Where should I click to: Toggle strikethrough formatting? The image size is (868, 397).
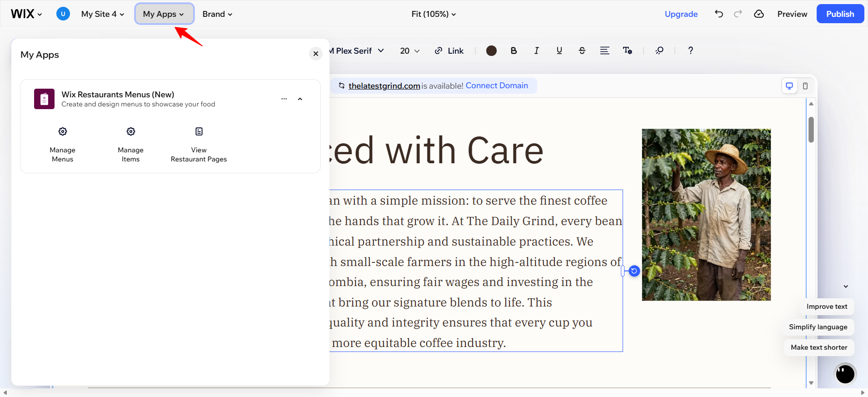point(582,50)
